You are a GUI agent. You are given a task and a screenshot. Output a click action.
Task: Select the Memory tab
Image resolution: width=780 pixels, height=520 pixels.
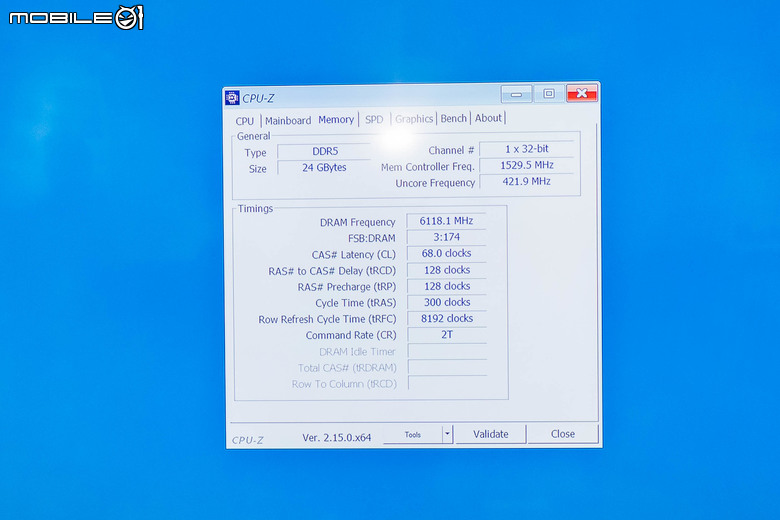tap(336, 119)
